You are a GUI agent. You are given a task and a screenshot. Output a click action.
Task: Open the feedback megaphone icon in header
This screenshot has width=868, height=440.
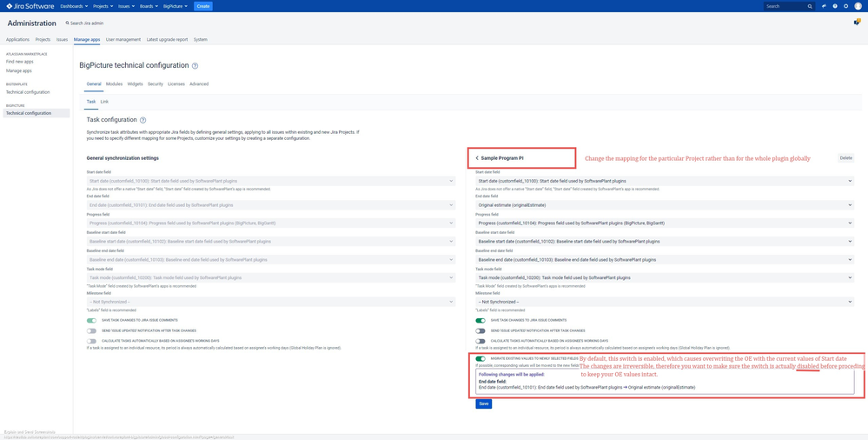point(825,6)
